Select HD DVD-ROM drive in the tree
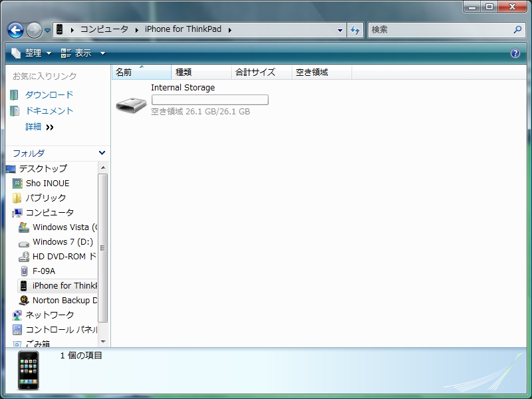 [65, 256]
